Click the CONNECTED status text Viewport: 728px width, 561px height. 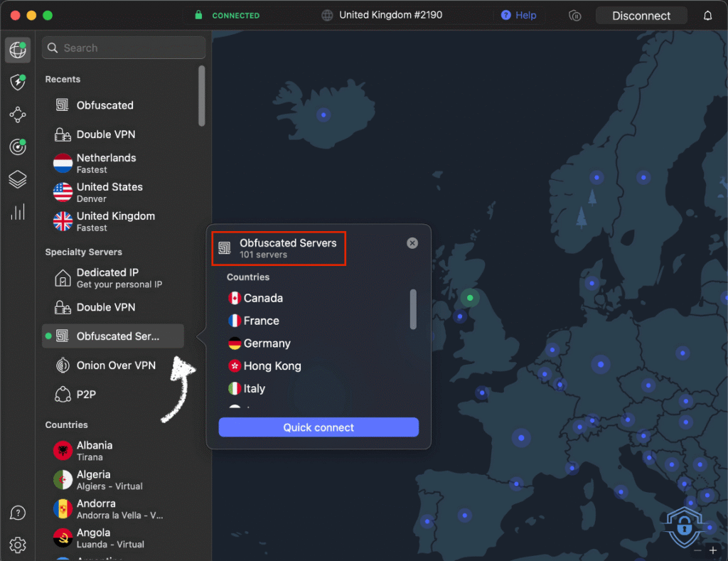coord(236,16)
